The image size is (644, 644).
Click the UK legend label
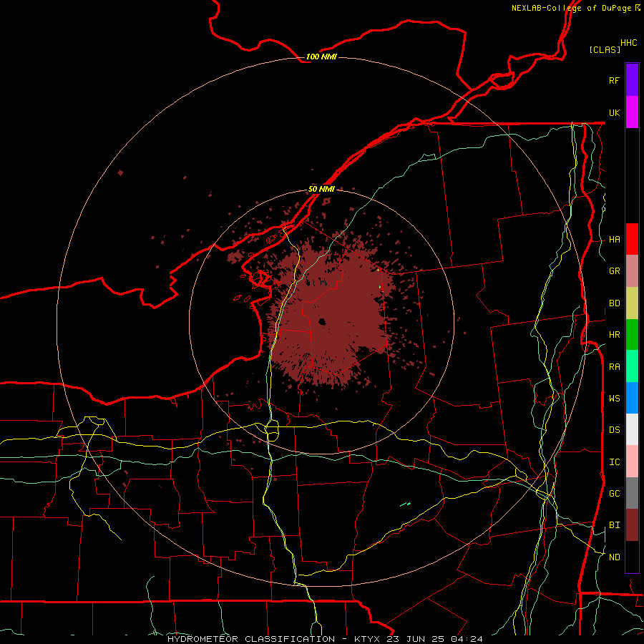tap(615, 113)
